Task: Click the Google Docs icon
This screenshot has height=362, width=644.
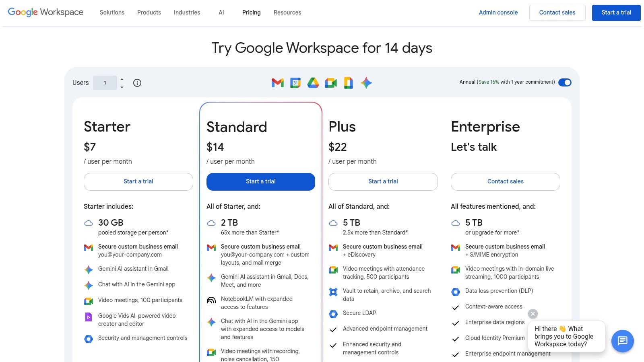Action: (348, 83)
